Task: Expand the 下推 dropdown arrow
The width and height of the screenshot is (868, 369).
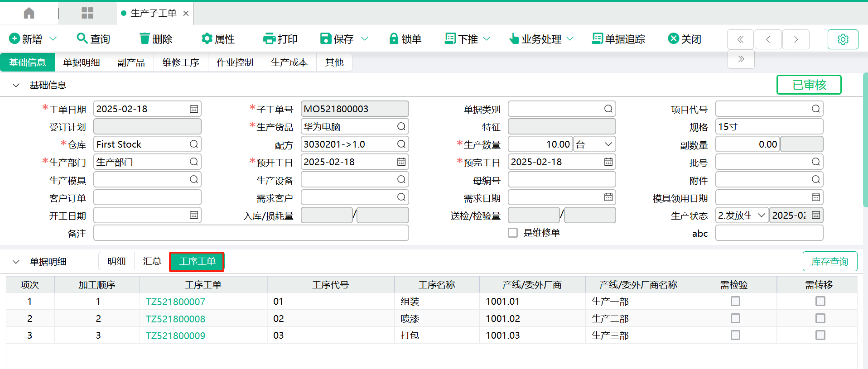Action: [x=487, y=39]
